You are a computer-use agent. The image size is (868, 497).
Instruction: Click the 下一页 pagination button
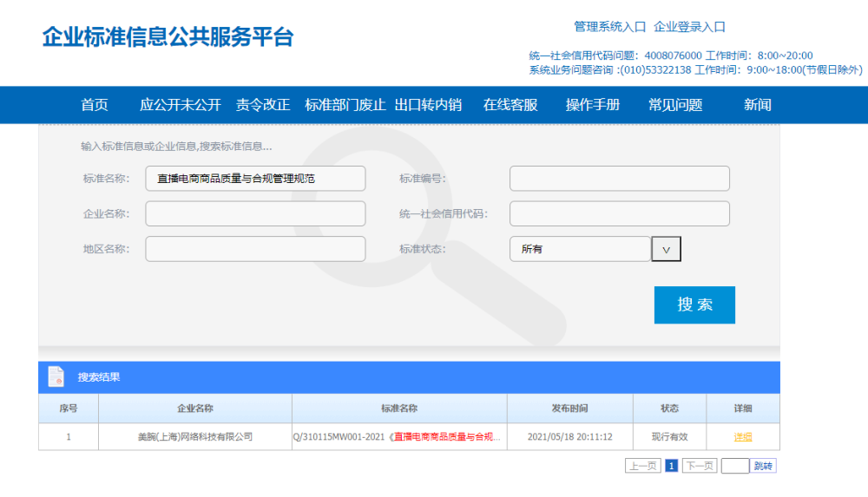700,466
